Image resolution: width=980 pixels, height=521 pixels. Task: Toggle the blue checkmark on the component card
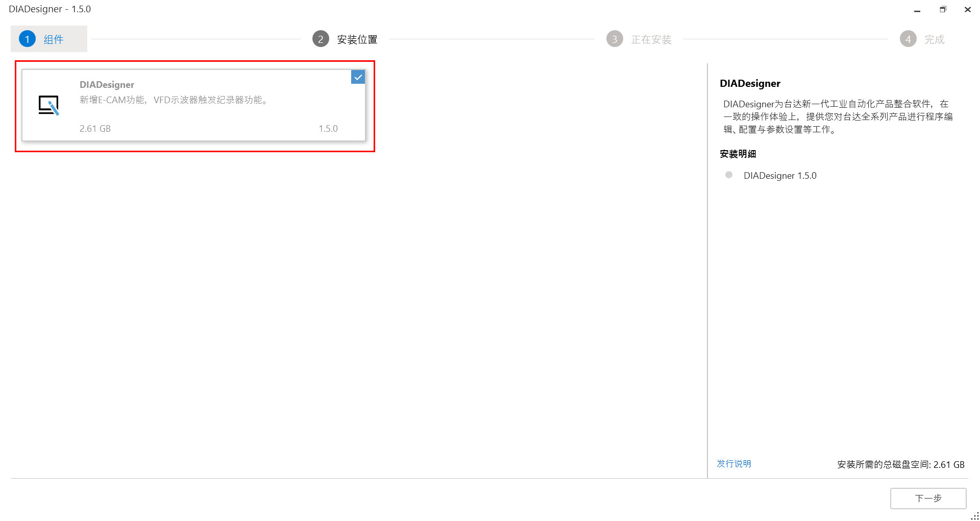358,77
